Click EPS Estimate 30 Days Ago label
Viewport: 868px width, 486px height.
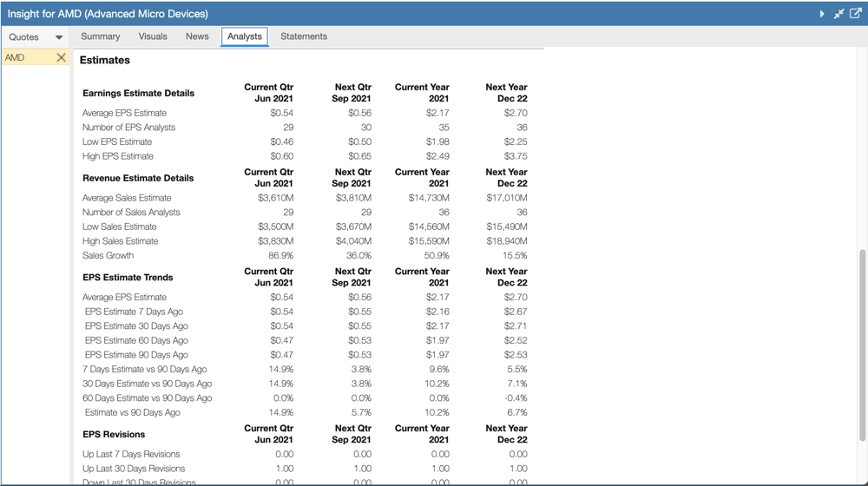[136, 326]
